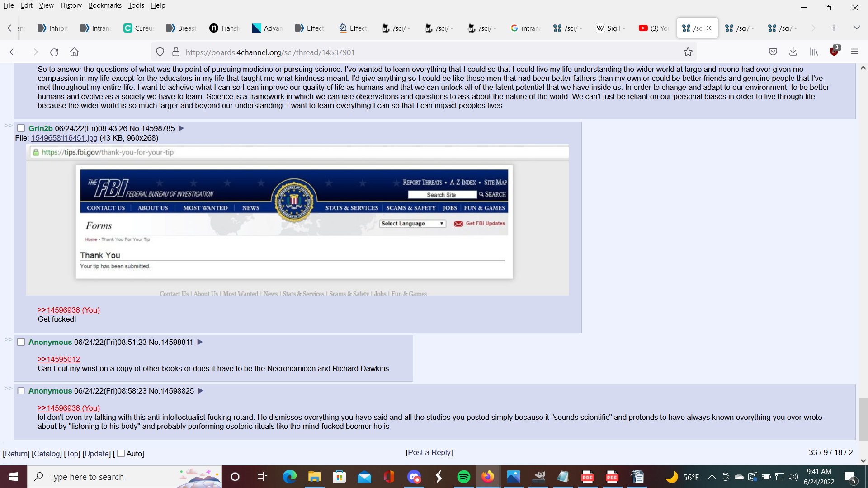Click the Post a Reply link

pyautogui.click(x=429, y=452)
